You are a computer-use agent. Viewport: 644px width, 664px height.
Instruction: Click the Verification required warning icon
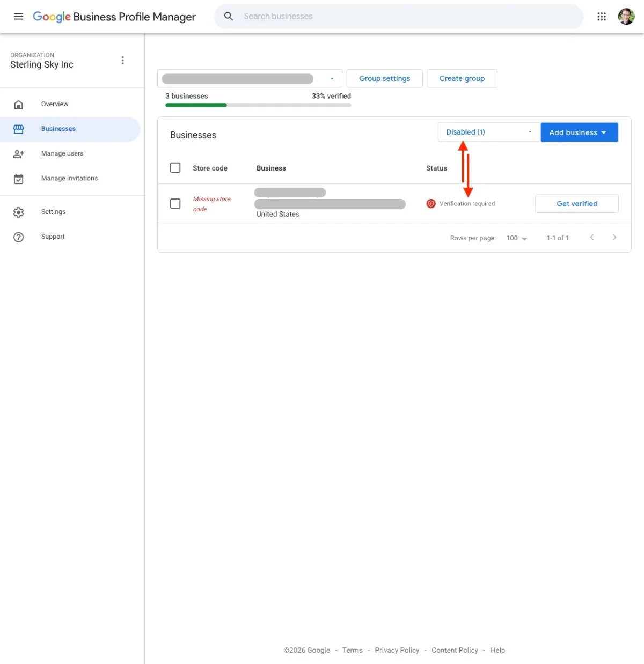click(x=430, y=203)
